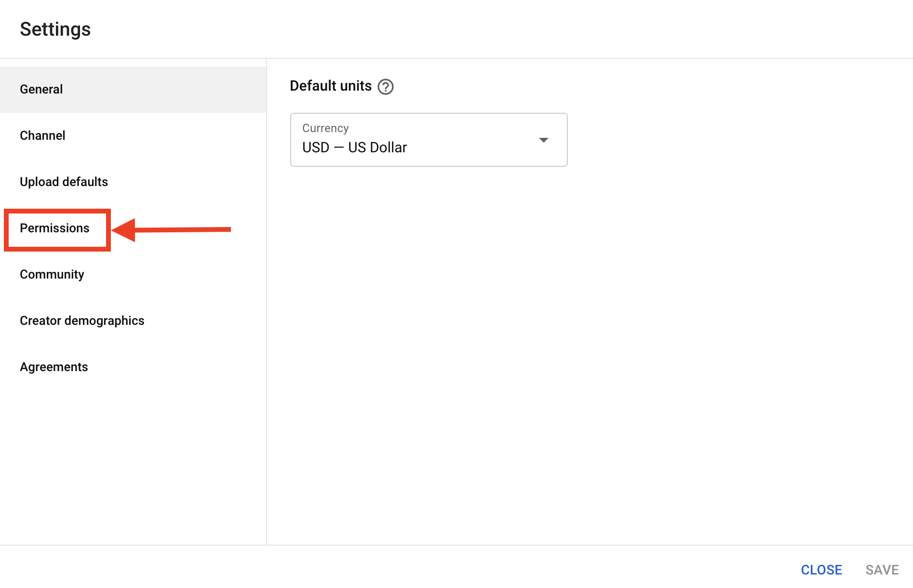Click the Currency dropdown arrow
This screenshot has height=588, width=913.
(543, 140)
